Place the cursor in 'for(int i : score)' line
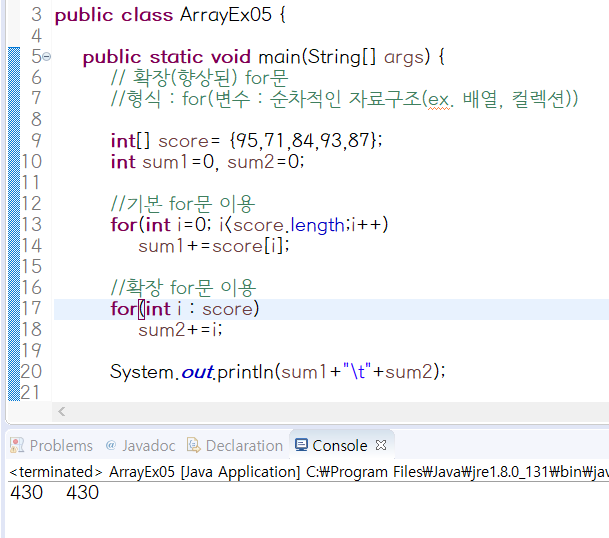Screen dimensions: 609x538 pyautogui.click(x=184, y=309)
